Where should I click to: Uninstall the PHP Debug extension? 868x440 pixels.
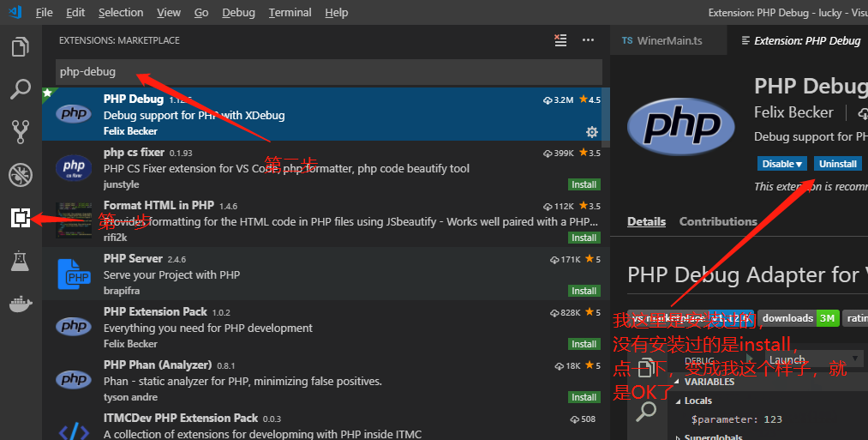837,164
